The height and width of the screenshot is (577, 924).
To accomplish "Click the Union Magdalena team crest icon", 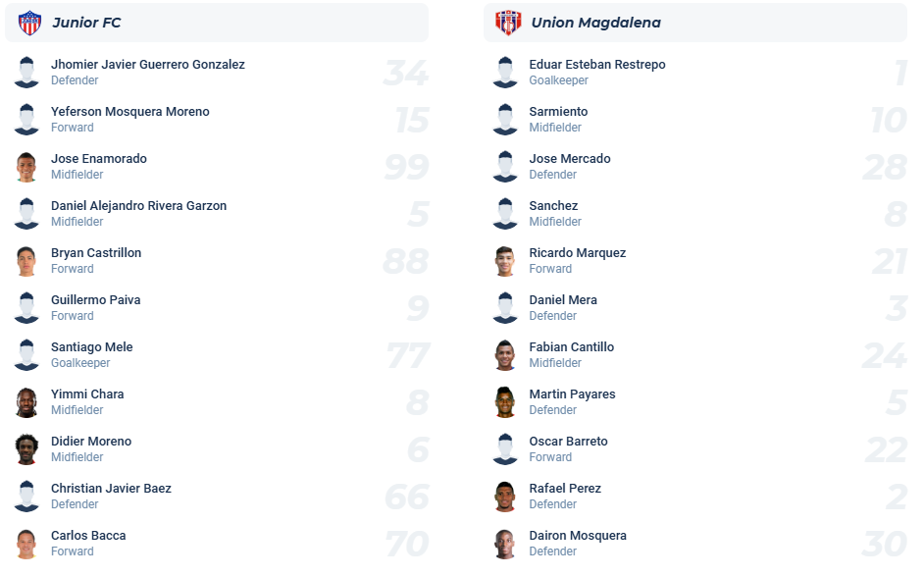I will pos(508,22).
